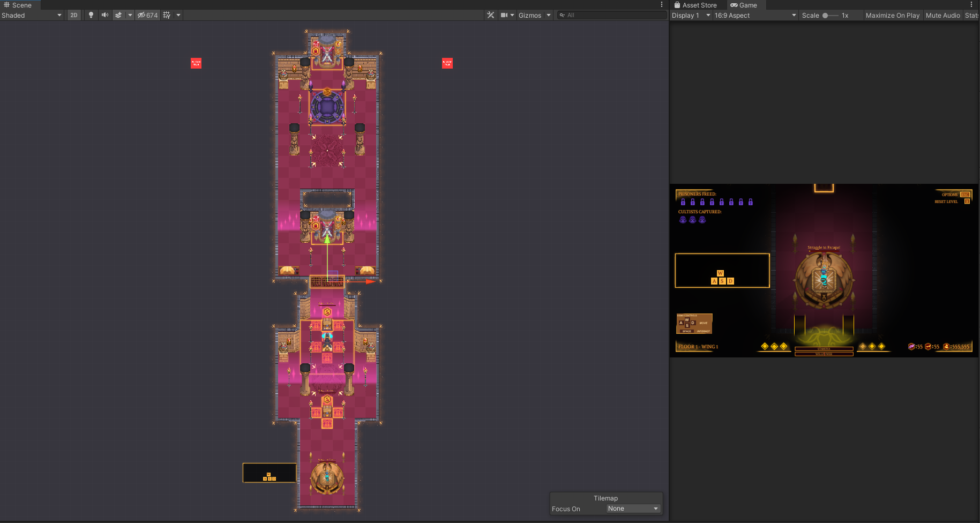Screen dimensions: 980x523
Task: Click the green Y-axis move gizmo arrow
Action: coord(327,240)
